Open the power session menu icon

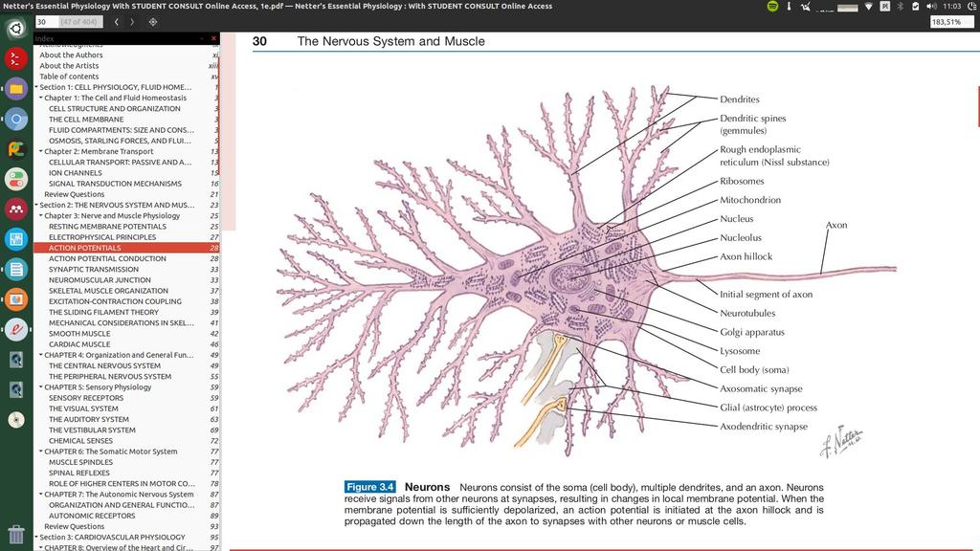972,7
